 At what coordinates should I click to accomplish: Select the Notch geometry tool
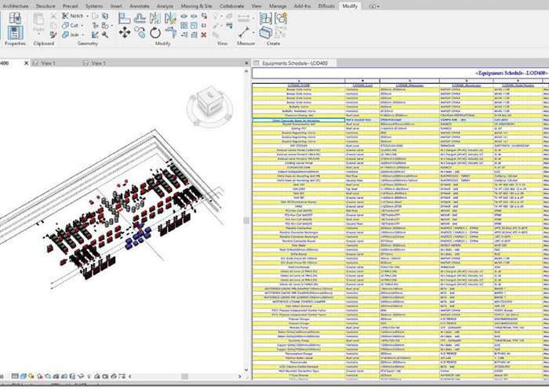[x=73, y=16]
